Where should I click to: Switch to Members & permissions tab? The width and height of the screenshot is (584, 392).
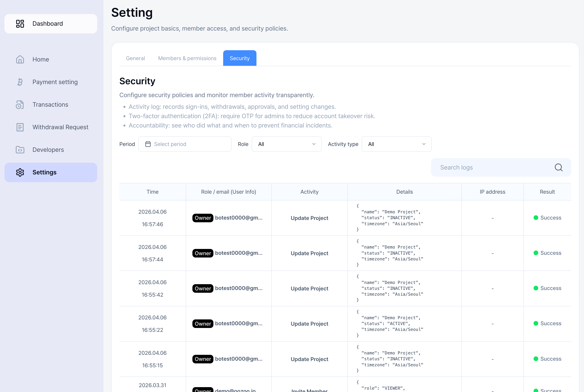[187, 58]
